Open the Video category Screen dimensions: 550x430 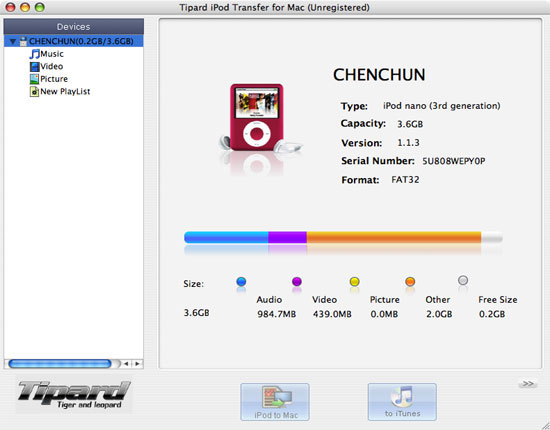pos(52,66)
